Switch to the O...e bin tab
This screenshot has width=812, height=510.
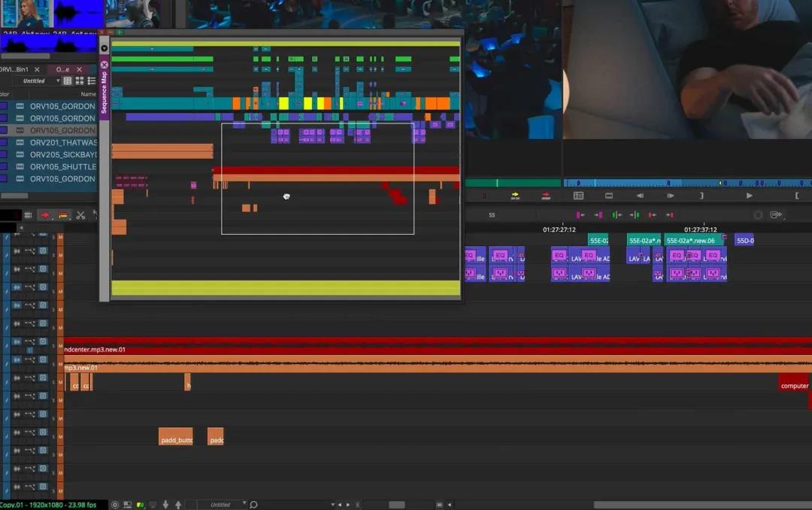pos(62,69)
